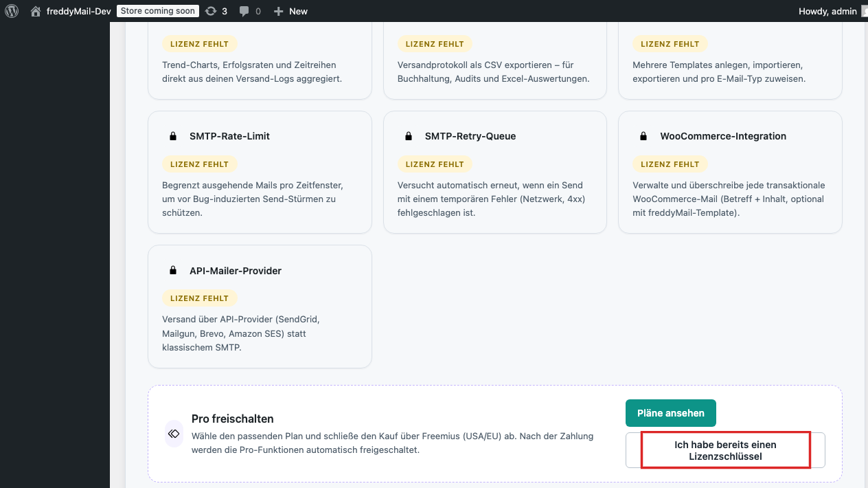Select the SMTP-Retry-Queue card title

470,136
